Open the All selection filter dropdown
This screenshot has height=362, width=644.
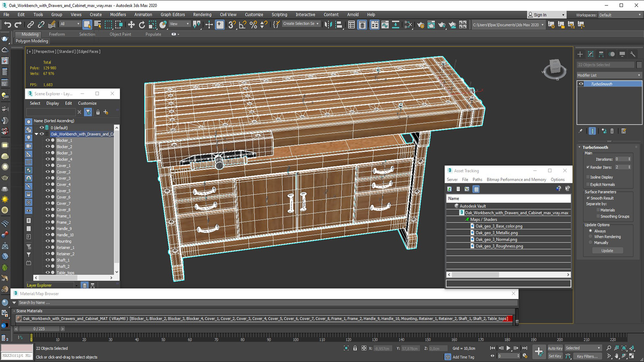70,24
